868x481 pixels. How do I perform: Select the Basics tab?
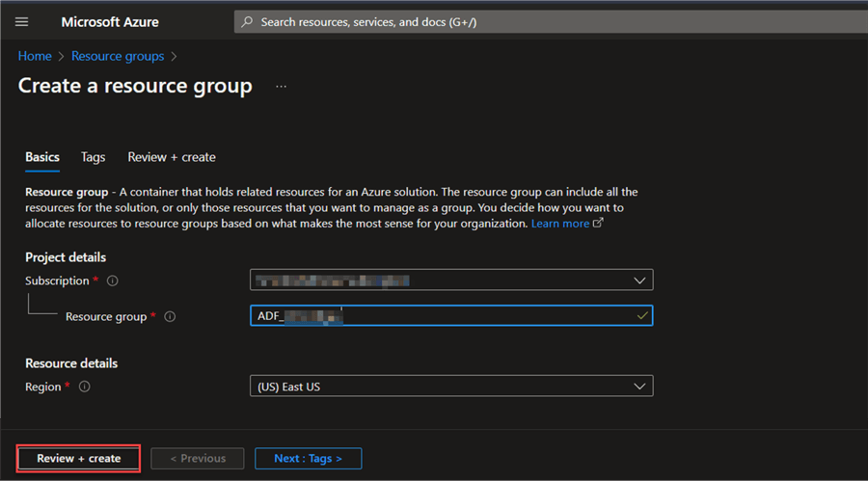coord(42,157)
